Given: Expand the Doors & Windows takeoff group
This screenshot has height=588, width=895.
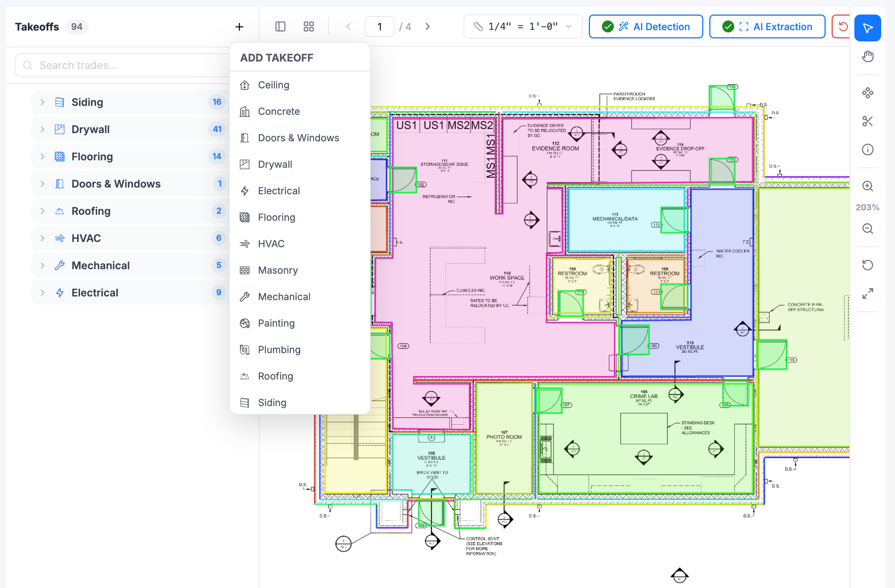Looking at the screenshot, I should tap(43, 184).
